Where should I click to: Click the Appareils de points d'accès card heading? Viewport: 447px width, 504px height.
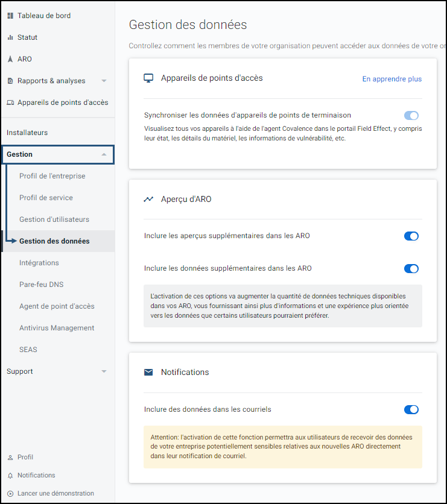tap(212, 78)
